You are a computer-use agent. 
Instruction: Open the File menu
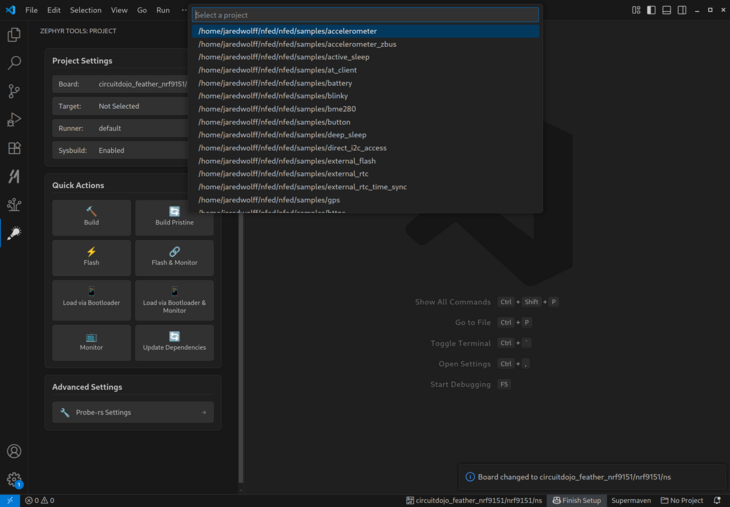coord(31,10)
